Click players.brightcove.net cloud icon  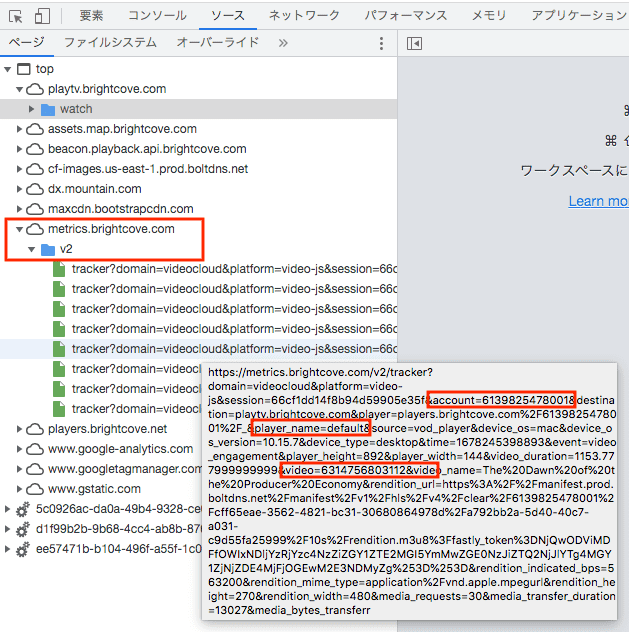point(35,429)
